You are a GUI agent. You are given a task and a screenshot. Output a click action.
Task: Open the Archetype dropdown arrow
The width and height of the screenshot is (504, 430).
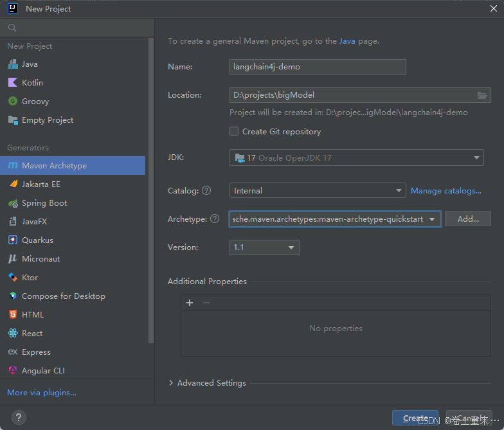[432, 219]
